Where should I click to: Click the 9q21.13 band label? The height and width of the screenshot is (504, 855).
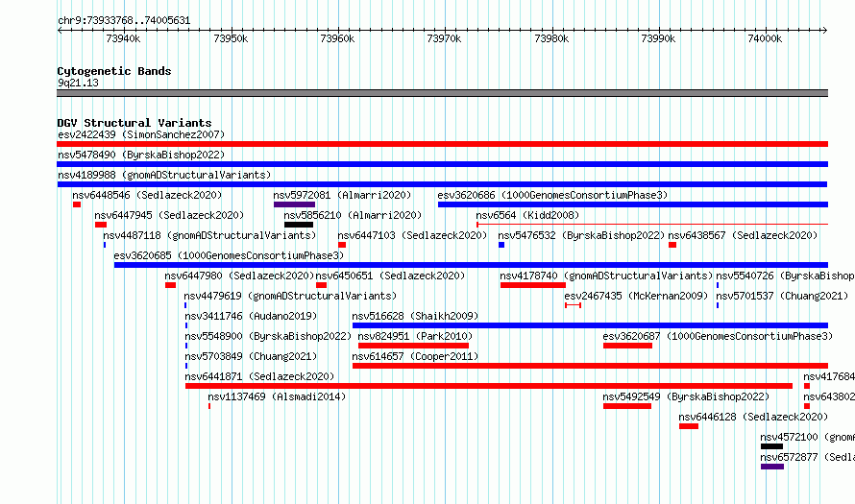pyautogui.click(x=78, y=83)
